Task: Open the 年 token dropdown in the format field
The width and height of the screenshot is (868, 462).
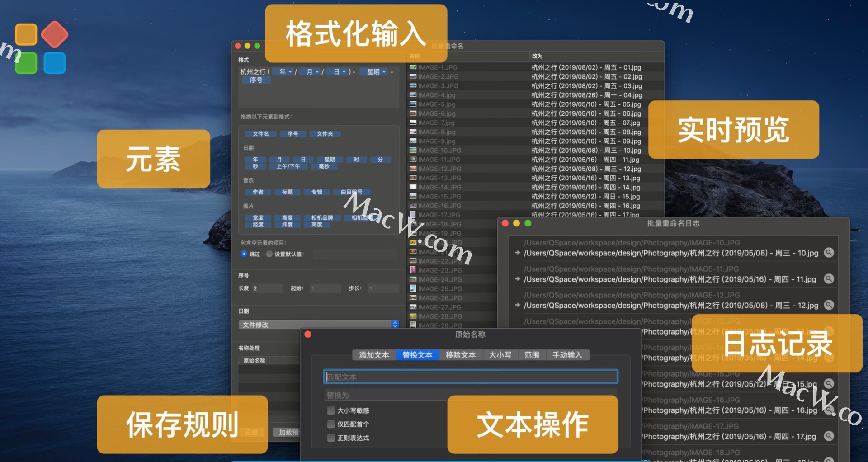Action: (x=284, y=71)
